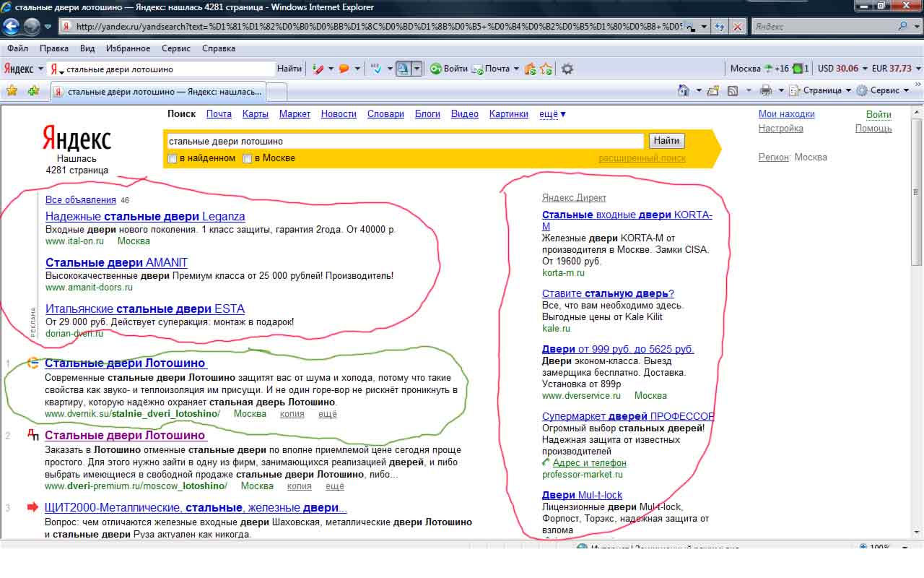Click the 'Все объявления' link
This screenshot has width=924, height=578.
(x=80, y=200)
